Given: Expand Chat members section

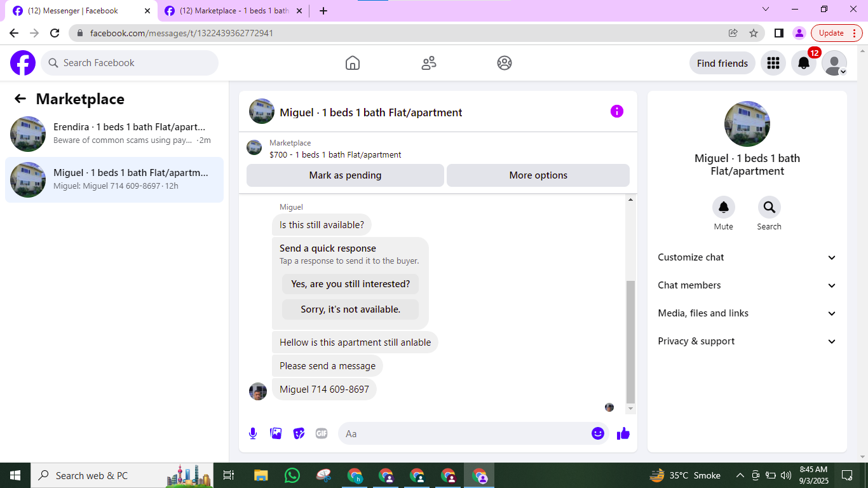Looking at the screenshot, I should click(x=747, y=285).
